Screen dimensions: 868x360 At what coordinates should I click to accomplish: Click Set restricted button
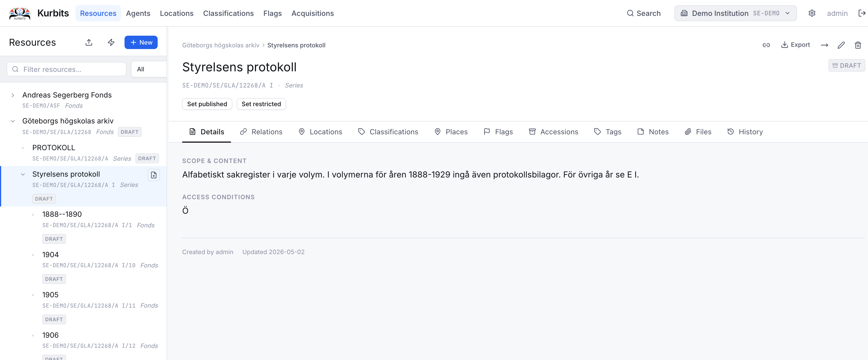261,104
